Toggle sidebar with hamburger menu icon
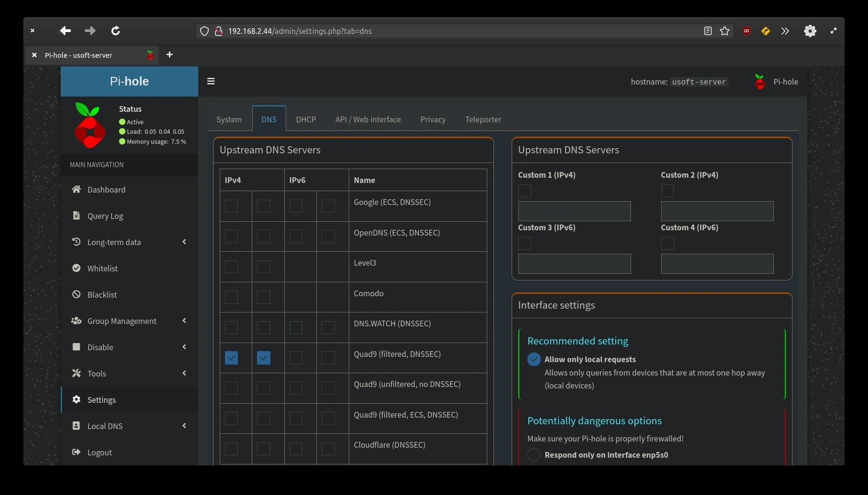This screenshot has width=868, height=495. coord(211,81)
